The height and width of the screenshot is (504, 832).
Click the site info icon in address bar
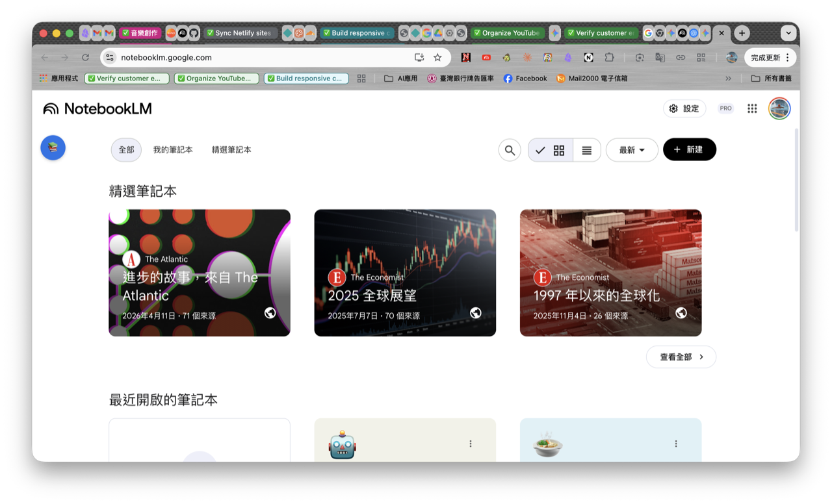(110, 57)
